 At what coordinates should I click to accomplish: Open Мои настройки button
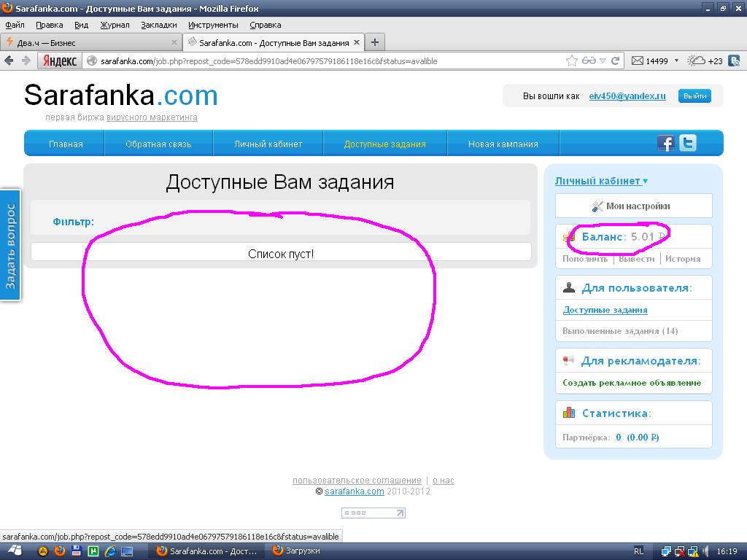point(634,206)
